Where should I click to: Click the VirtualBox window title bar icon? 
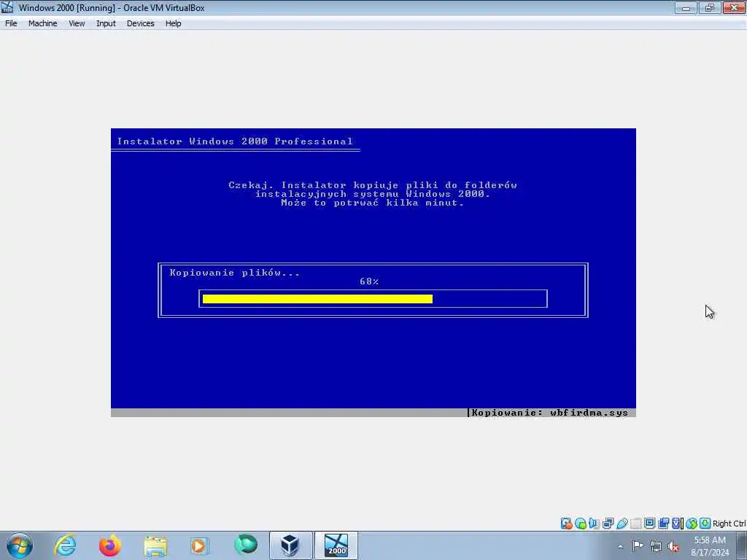tap(7, 7)
